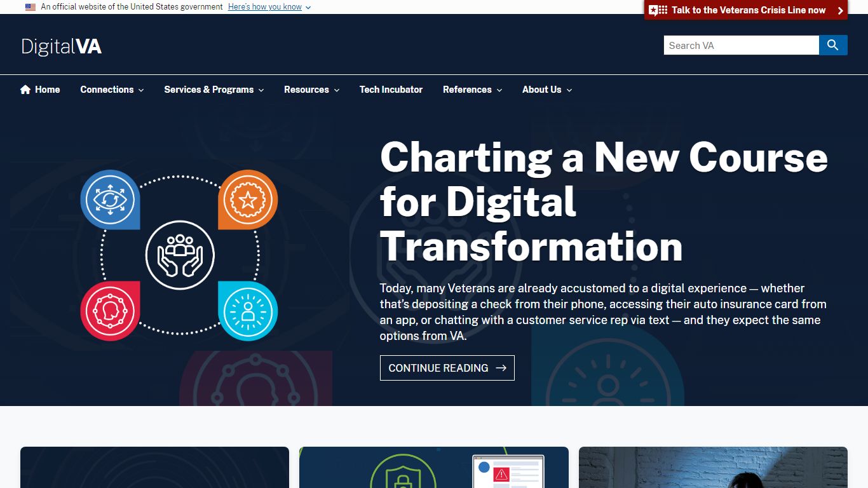Click the teal person-lightbulb icon
The image size is (868, 488).
248,311
